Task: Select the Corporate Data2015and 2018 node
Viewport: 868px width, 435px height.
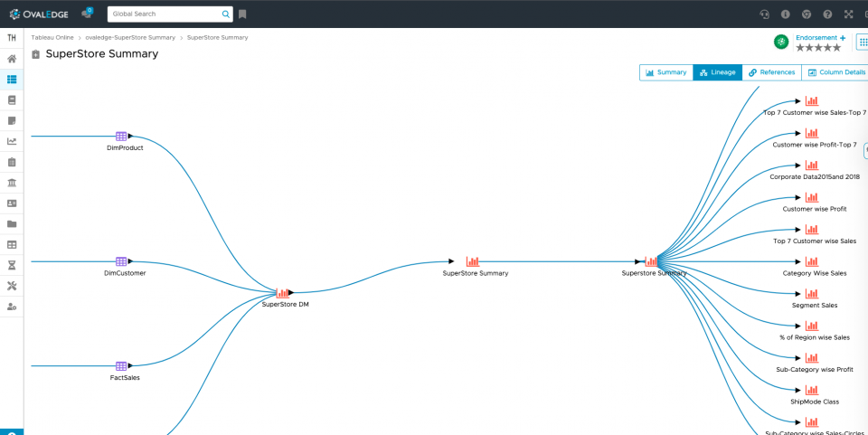Action: click(x=812, y=165)
